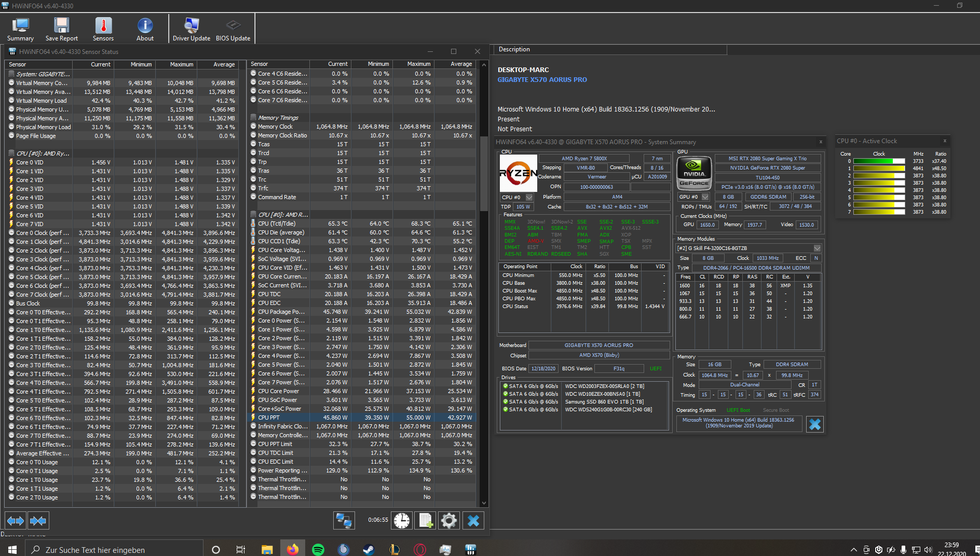Collapse the CPU [#0]: AMD Ry... group in left pane
Screen dimensions: 980x556
coord(11,154)
